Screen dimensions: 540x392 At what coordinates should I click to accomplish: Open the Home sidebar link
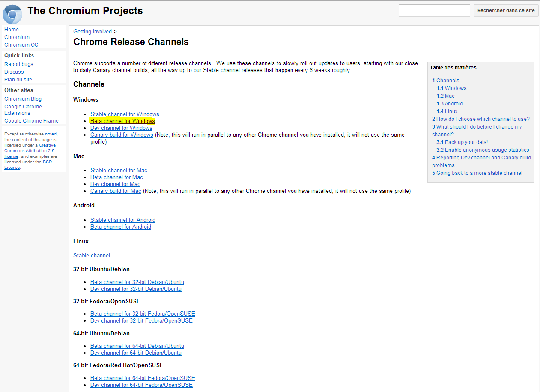pyautogui.click(x=12, y=30)
